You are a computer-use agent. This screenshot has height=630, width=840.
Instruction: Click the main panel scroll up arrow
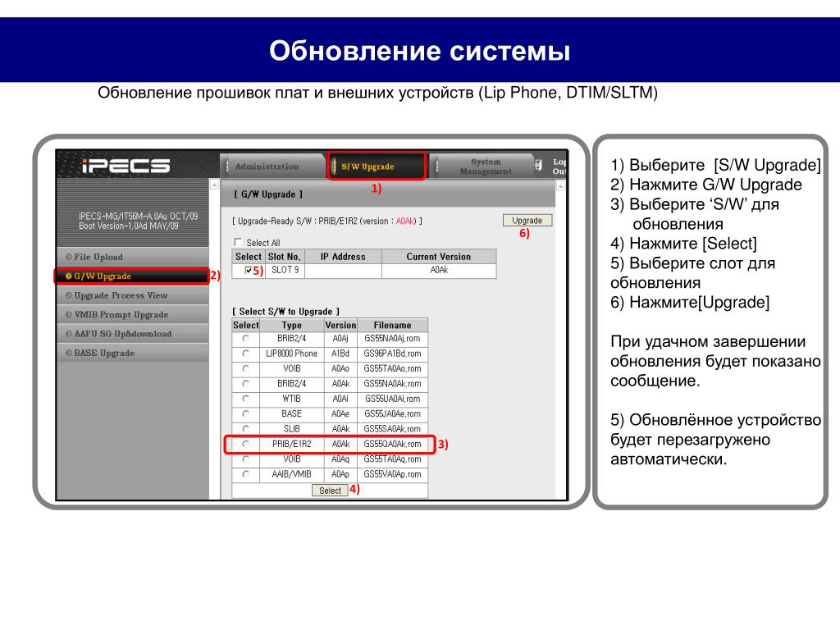click(x=560, y=186)
